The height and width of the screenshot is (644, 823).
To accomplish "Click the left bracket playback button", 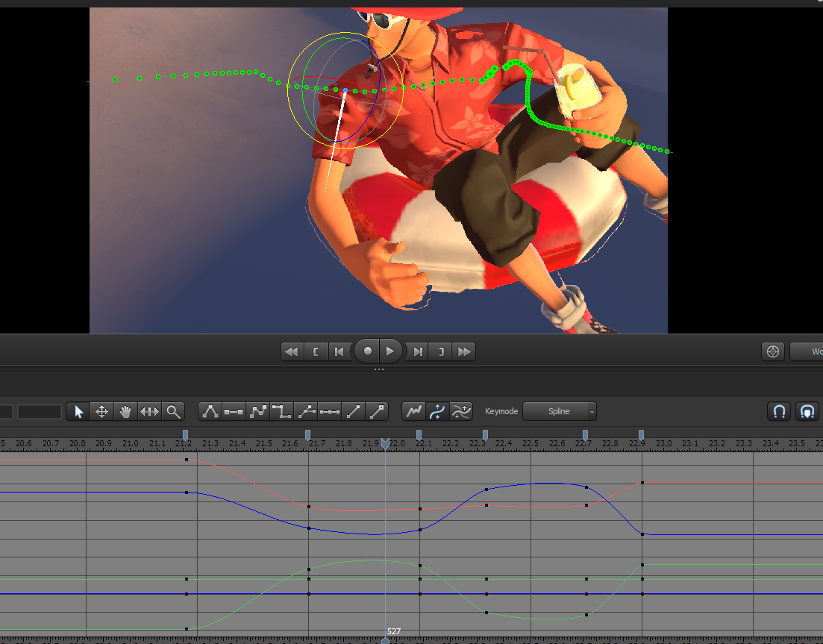I will coord(316,351).
